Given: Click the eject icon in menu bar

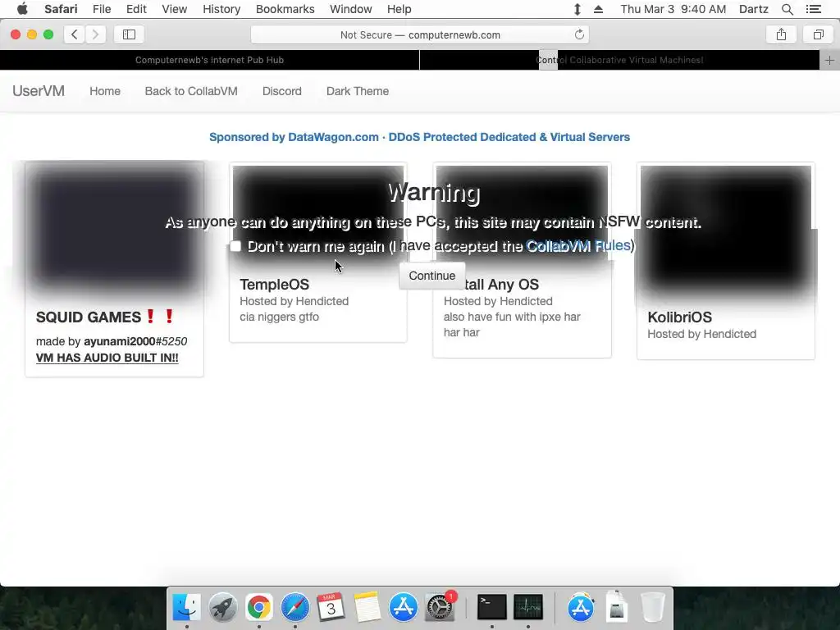Looking at the screenshot, I should click(x=598, y=9).
